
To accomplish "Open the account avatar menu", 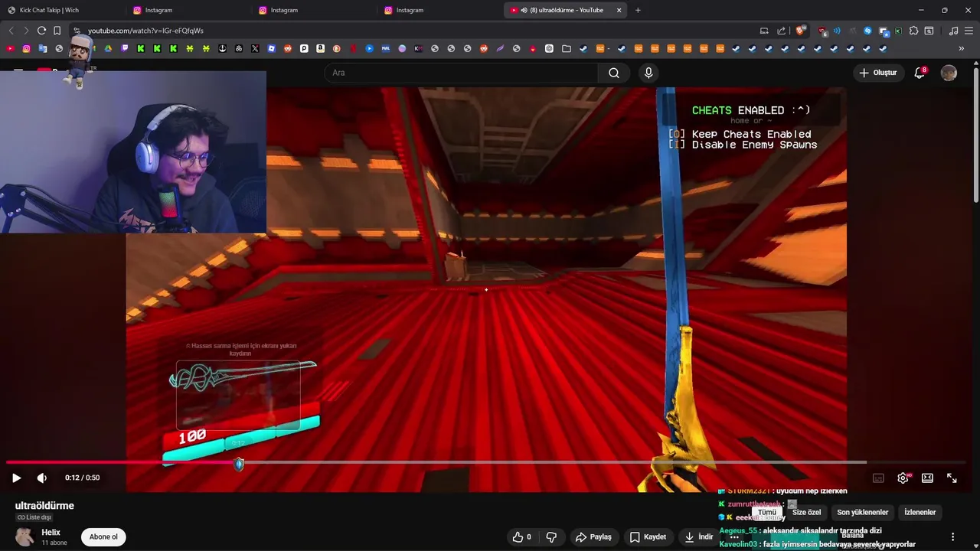I will pos(949,73).
